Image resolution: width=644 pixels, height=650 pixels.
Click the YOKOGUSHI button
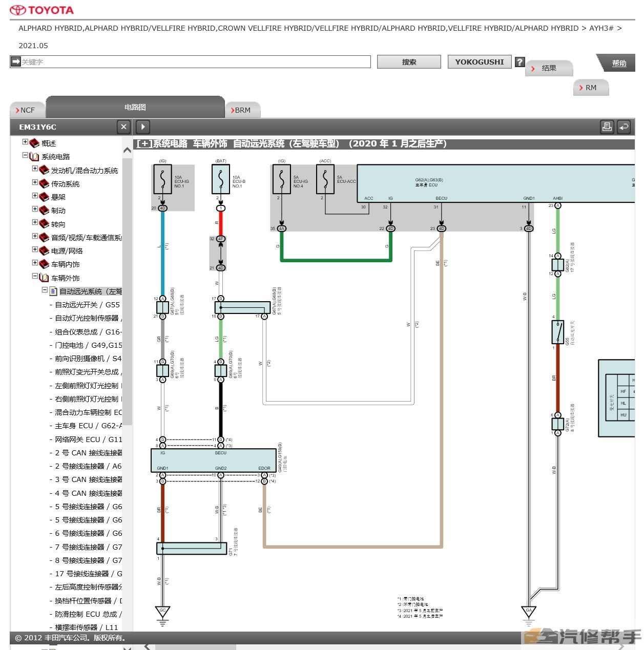[x=480, y=62]
